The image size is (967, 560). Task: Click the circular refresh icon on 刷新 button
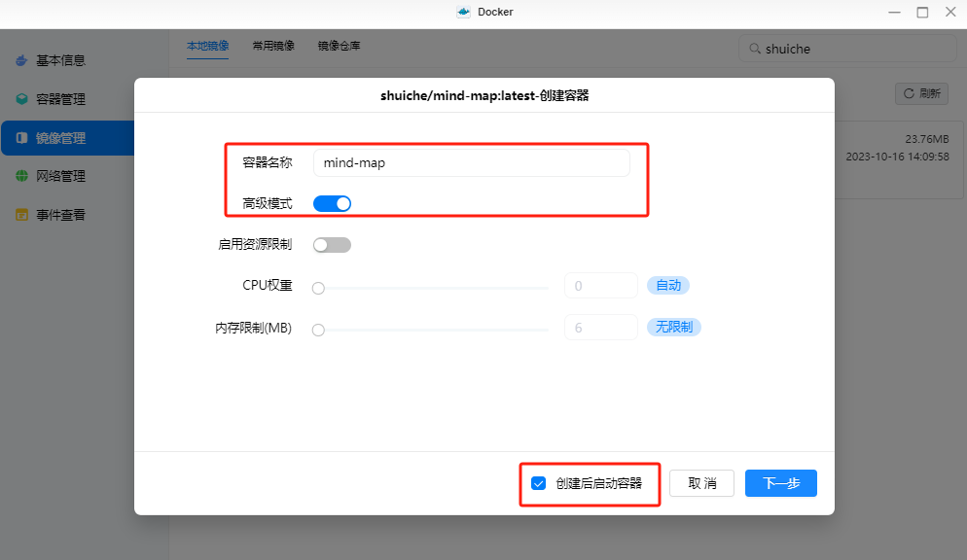click(x=907, y=92)
